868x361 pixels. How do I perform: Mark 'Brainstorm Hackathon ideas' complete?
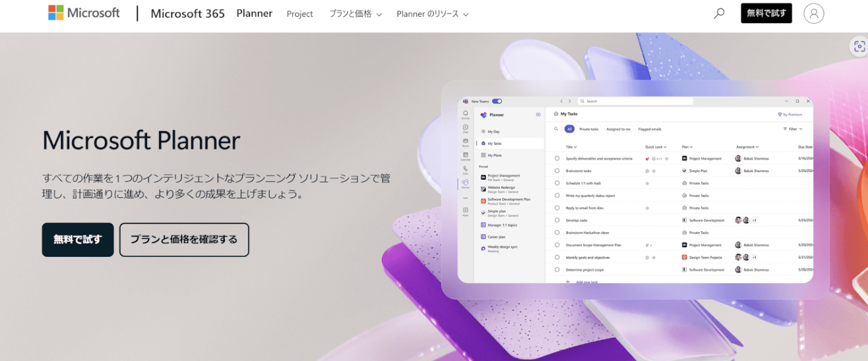(x=557, y=233)
